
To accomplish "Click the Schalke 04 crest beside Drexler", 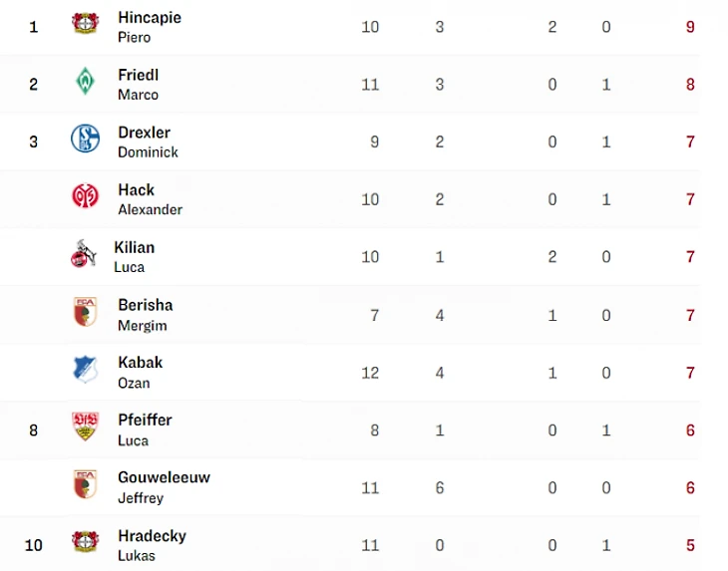I will click(86, 139).
